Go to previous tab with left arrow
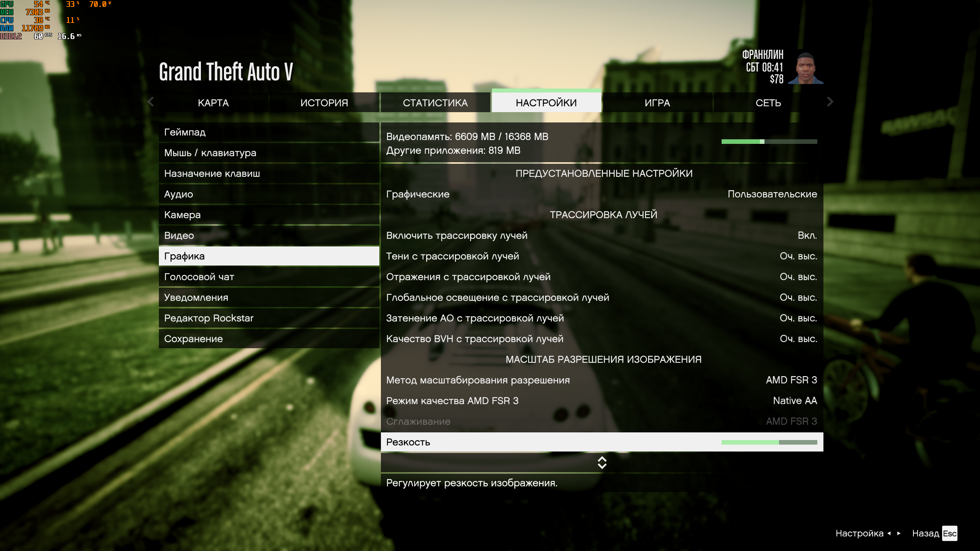Image resolution: width=980 pixels, height=551 pixels. pos(150,102)
